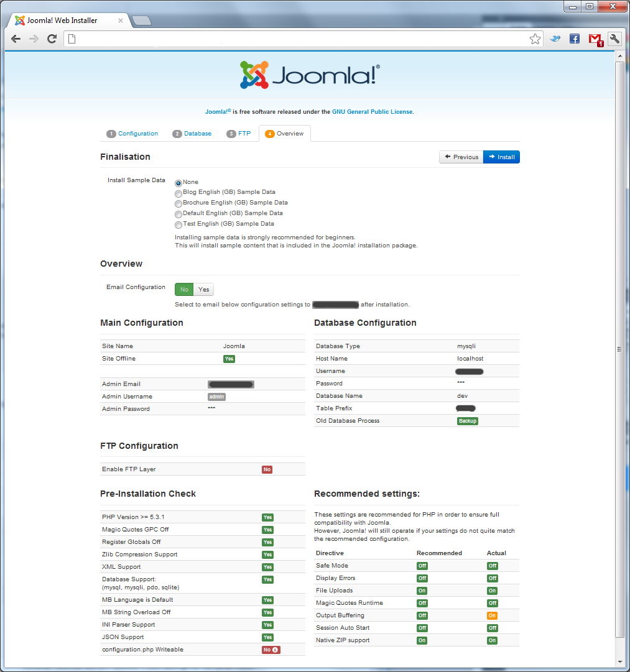630x672 pixels.
Task: Click the orange Output Buffering On badge
Action: point(492,615)
